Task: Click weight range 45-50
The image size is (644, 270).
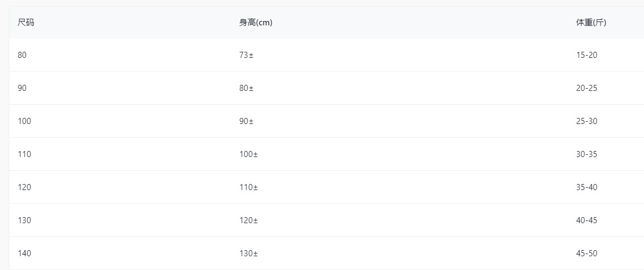Action: [x=587, y=253]
